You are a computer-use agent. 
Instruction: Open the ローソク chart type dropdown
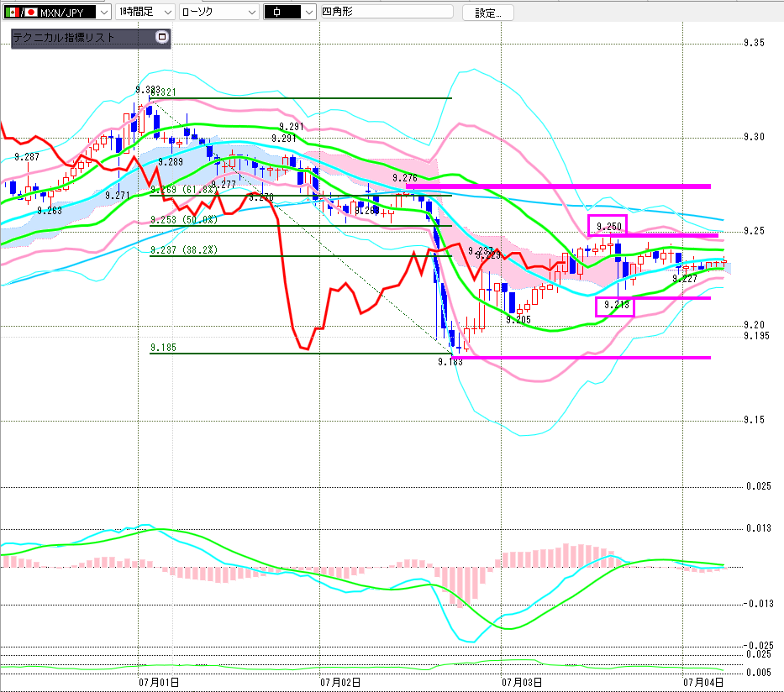[x=219, y=12]
